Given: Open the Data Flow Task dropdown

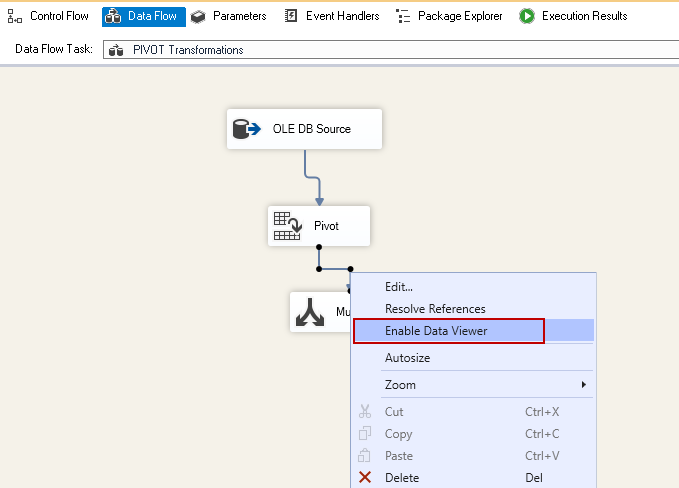Looking at the screenshot, I should pos(390,49).
